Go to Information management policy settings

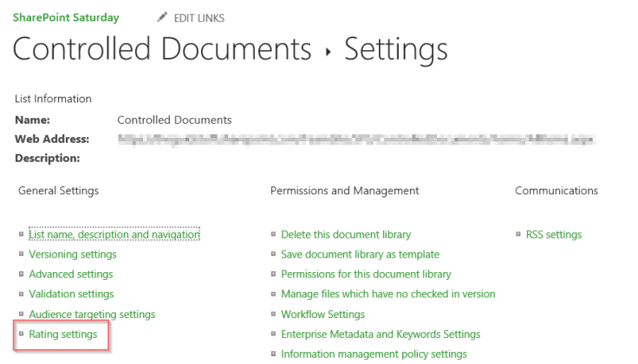tap(374, 354)
